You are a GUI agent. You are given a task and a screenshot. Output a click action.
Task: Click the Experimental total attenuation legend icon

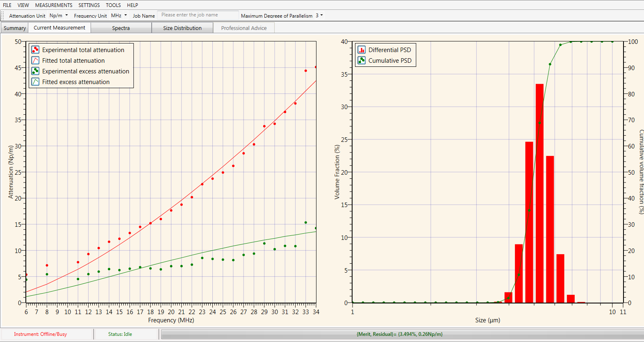click(x=36, y=50)
